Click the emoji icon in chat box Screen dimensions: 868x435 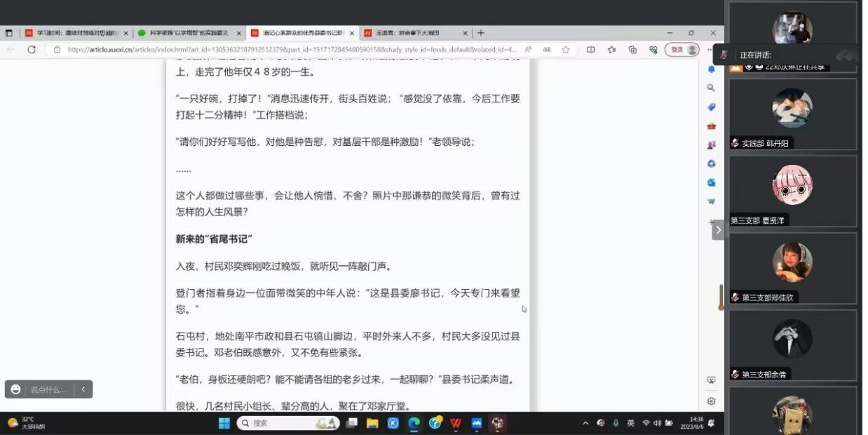pyautogui.click(x=16, y=389)
